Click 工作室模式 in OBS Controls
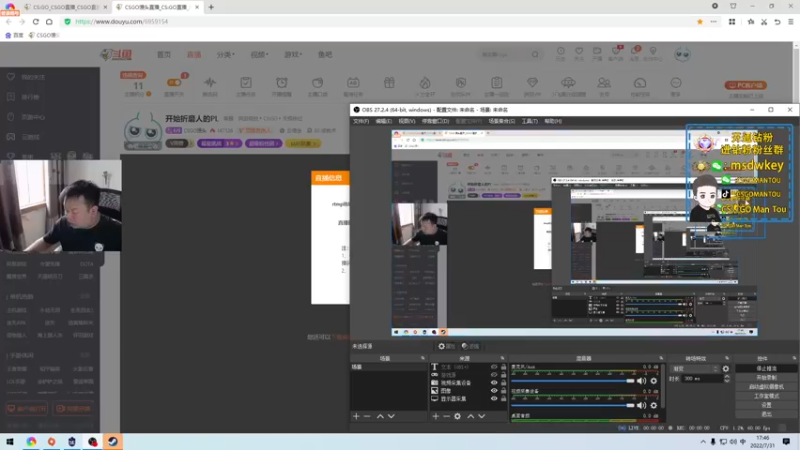Image resolution: width=800 pixels, height=450 pixels. [766, 396]
